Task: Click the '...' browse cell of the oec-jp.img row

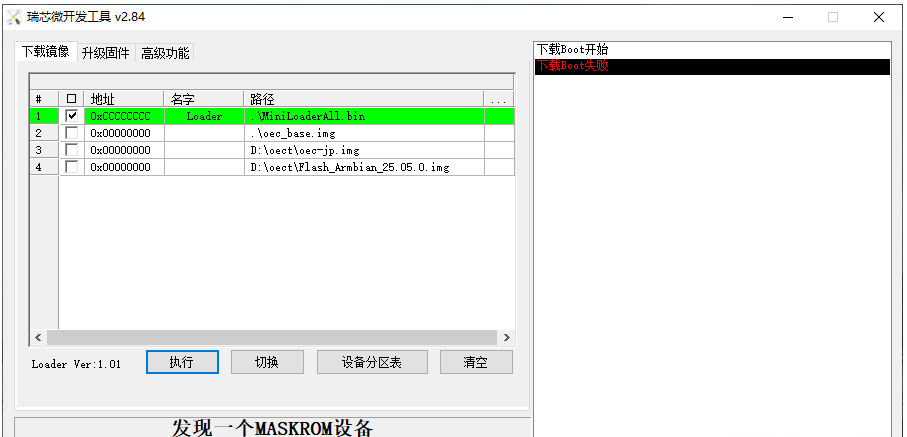Action: point(499,150)
